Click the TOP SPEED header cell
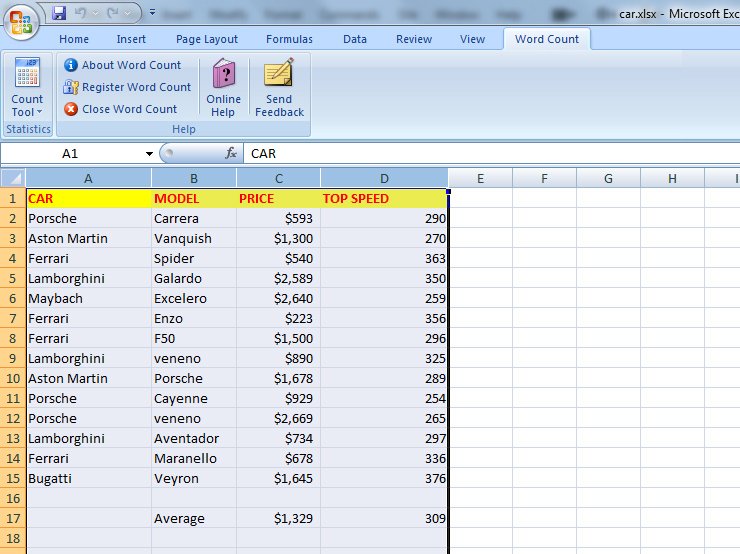 (x=384, y=199)
